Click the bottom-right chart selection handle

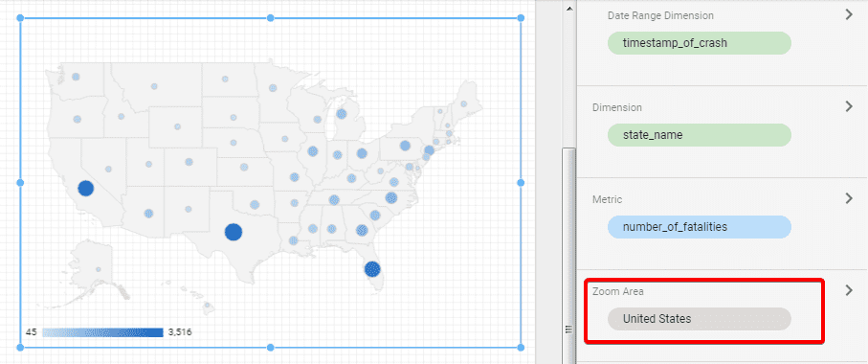[x=521, y=348]
